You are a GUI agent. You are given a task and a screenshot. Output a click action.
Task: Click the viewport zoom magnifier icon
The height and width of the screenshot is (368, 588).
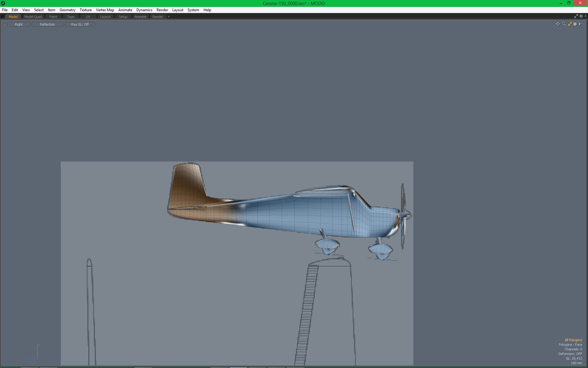click(x=564, y=24)
